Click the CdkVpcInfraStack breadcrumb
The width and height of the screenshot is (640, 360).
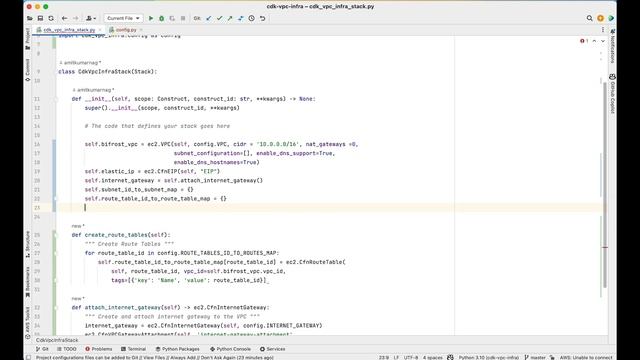(x=57, y=340)
